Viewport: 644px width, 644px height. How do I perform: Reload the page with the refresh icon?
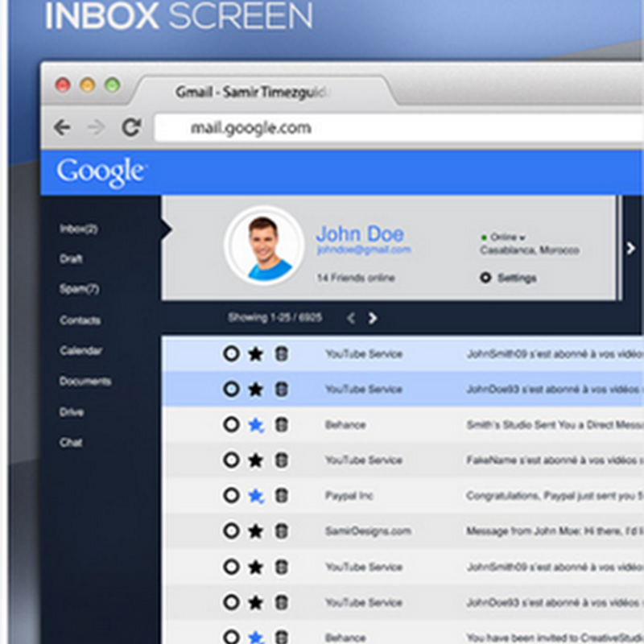click(131, 127)
